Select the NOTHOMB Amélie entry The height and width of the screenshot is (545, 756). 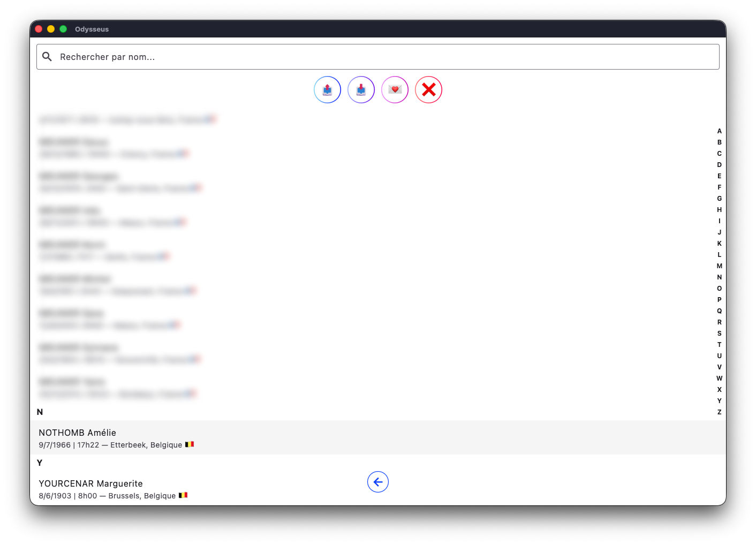pos(378,438)
